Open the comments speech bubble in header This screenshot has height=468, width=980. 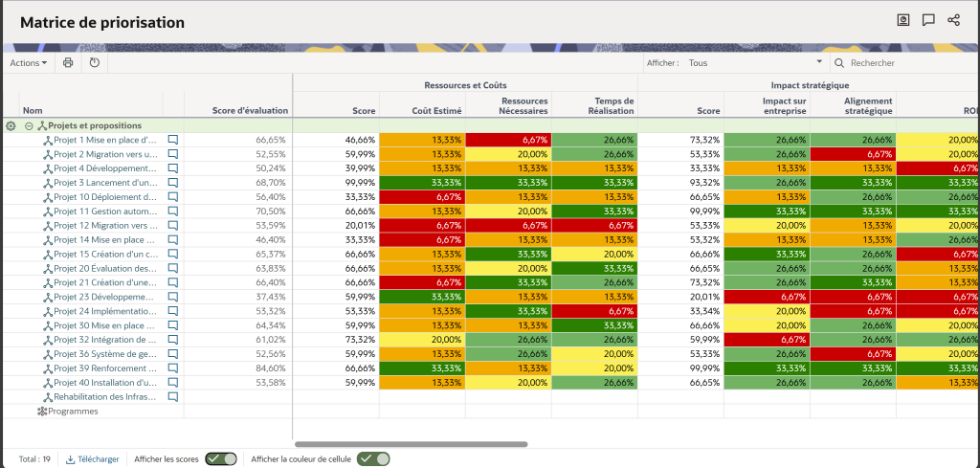(x=927, y=20)
